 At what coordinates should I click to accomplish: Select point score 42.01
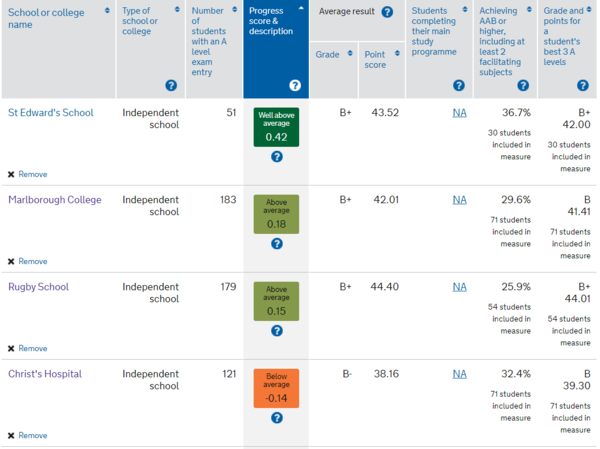386,200
